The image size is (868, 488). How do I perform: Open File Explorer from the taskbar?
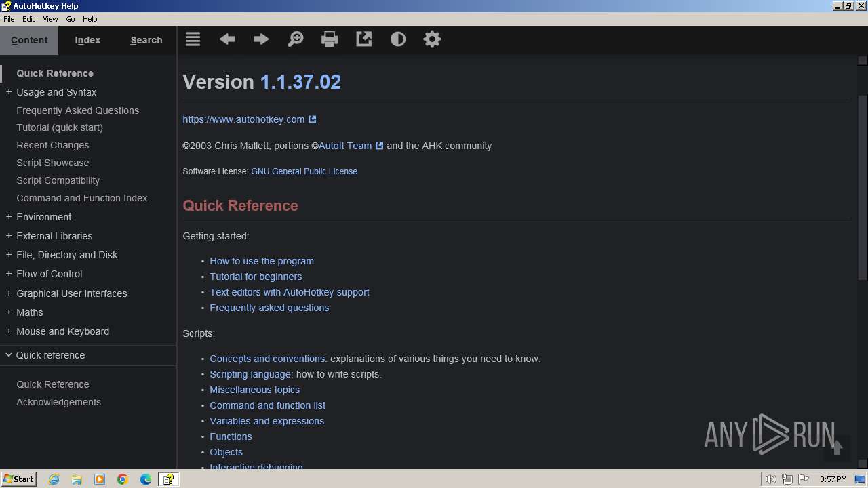click(x=77, y=479)
